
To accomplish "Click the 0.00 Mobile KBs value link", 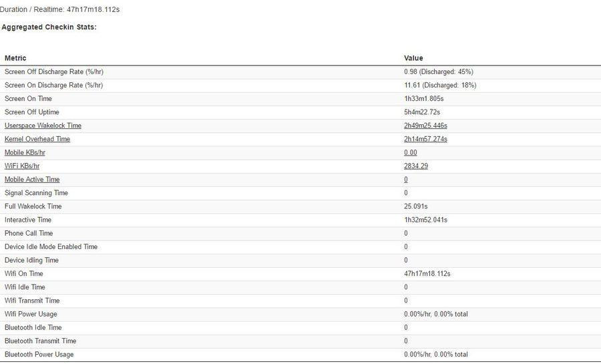I will point(411,152).
